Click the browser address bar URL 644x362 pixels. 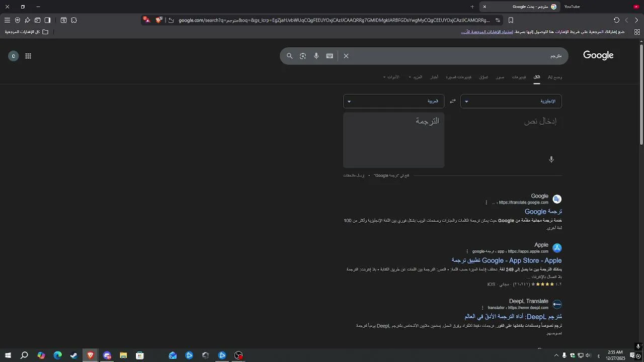point(334,20)
